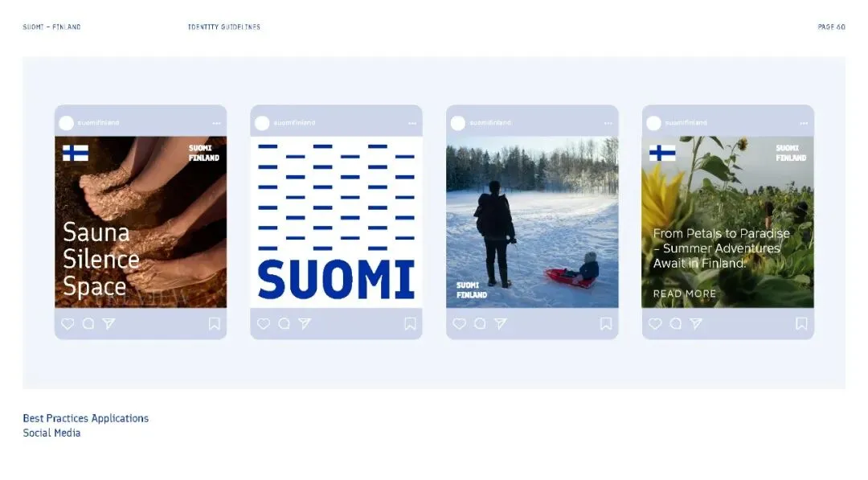Bookmark the sunflower summer post
Image resolution: width=868 pixels, height=480 pixels.
tap(801, 323)
